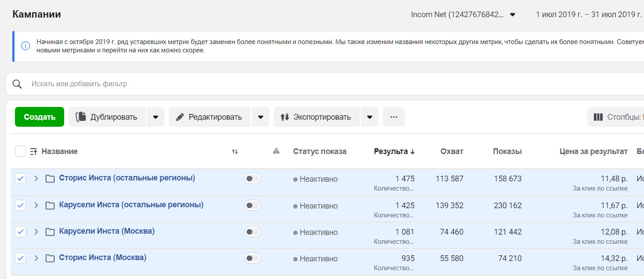Expand Карусели Инста (остальные регионы) row chevron
This screenshot has width=644, height=279.
[x=36, y=206]
